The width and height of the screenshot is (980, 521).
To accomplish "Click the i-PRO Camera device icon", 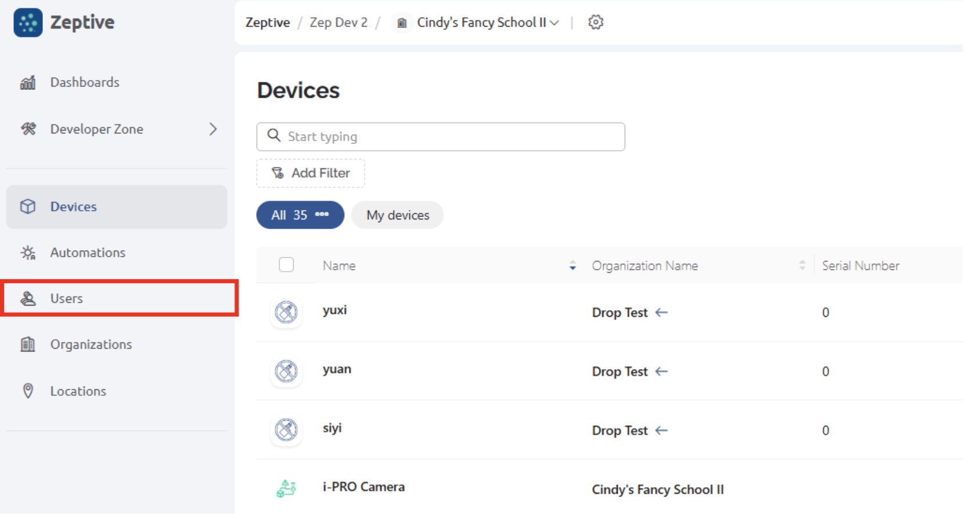I will tap(286, 489).
